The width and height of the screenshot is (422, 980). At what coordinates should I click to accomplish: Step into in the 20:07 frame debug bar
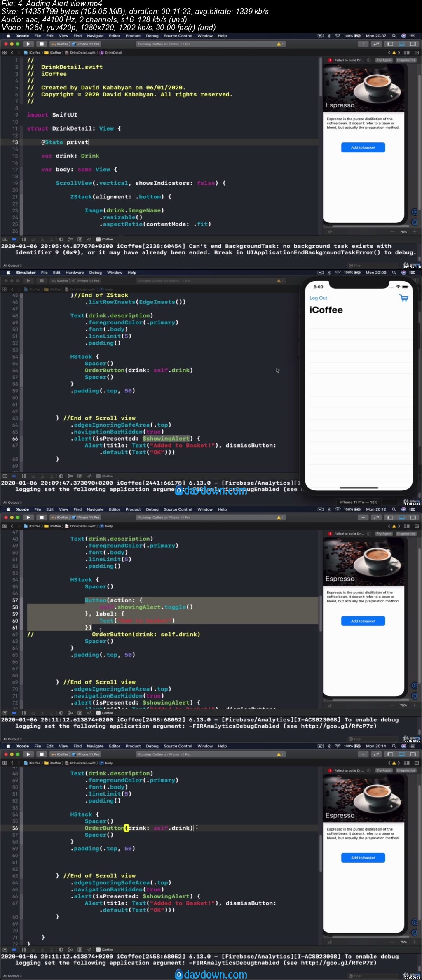42,239
